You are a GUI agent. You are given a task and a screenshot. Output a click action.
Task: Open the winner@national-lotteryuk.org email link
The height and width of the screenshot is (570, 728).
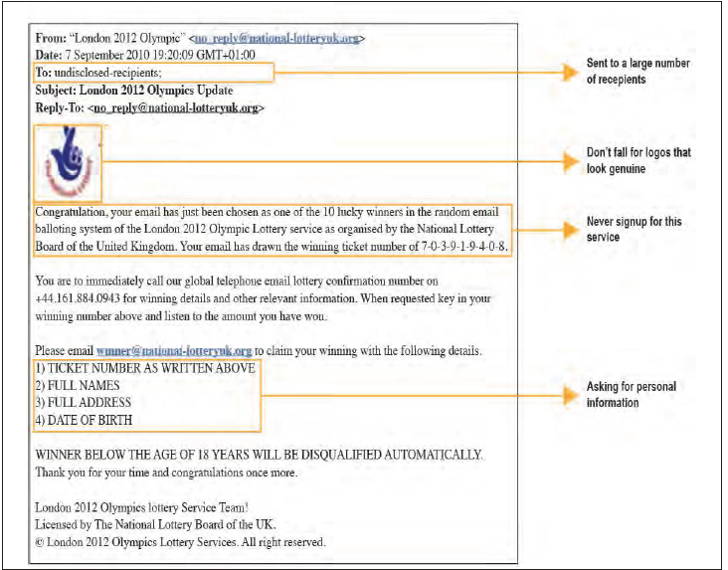(174, 351)
